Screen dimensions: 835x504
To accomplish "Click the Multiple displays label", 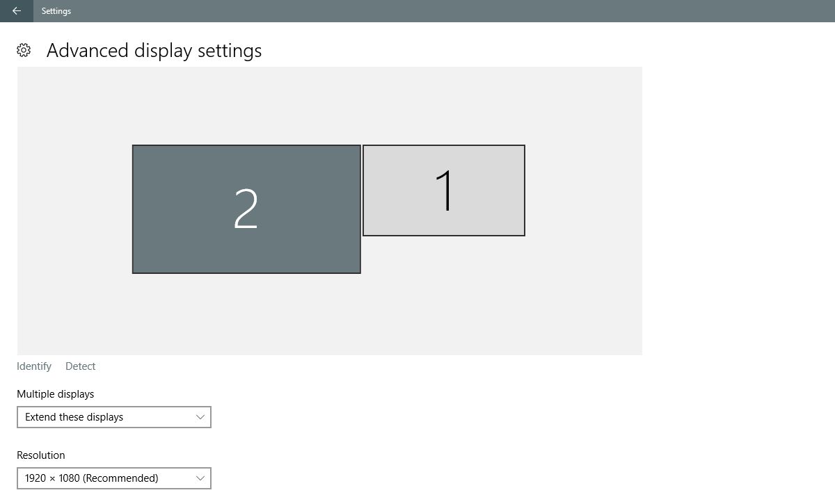I will 56,394.
